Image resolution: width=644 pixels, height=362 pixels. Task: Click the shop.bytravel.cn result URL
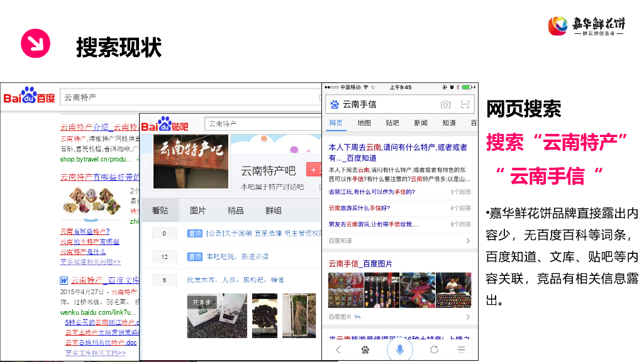[x=96, y=159]
